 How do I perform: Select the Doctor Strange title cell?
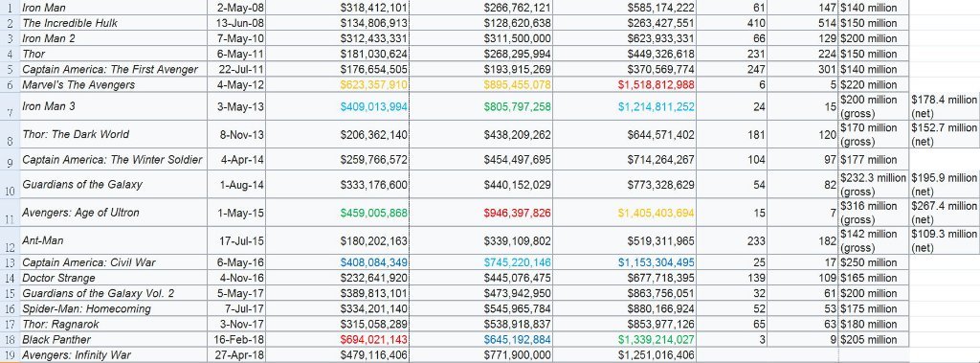point(113,278)
